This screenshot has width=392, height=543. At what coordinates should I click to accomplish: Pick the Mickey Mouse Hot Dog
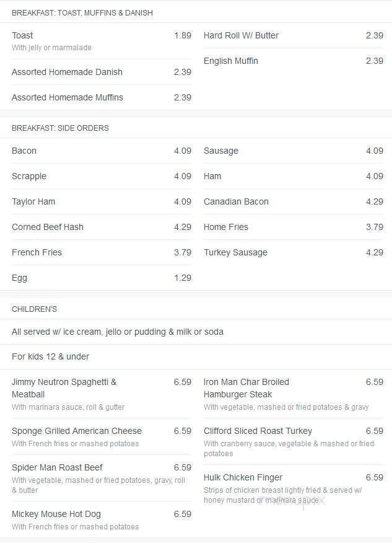click(x=102, y=520)
